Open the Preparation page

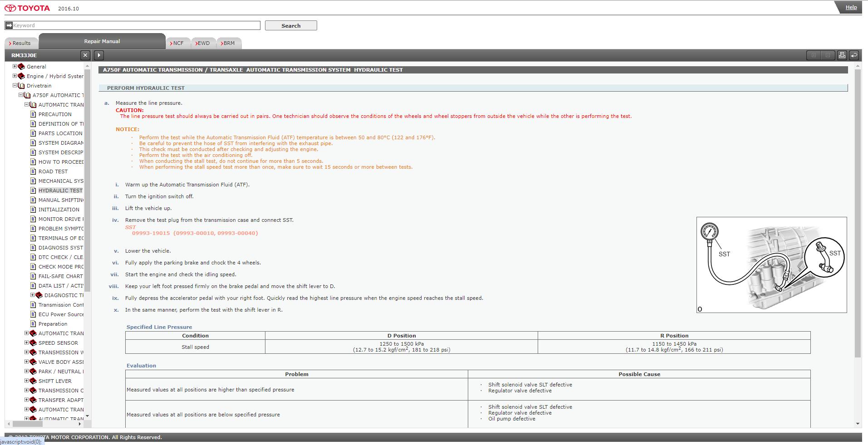point(53,324)
